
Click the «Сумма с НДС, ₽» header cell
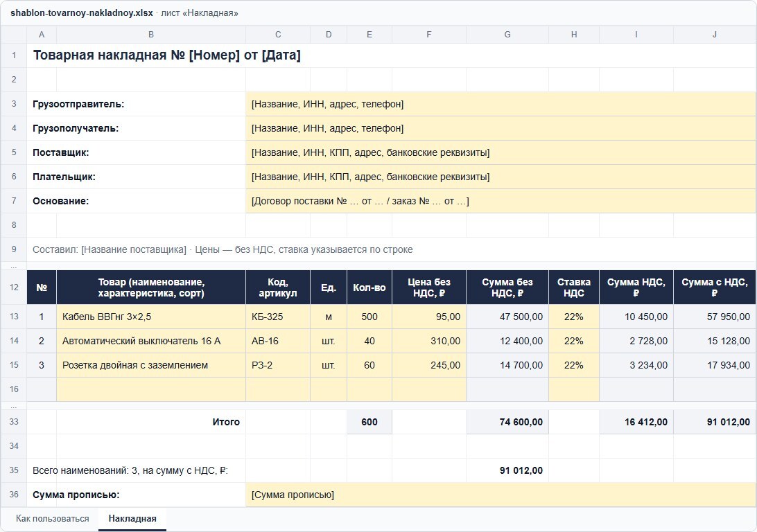[715, 287]
